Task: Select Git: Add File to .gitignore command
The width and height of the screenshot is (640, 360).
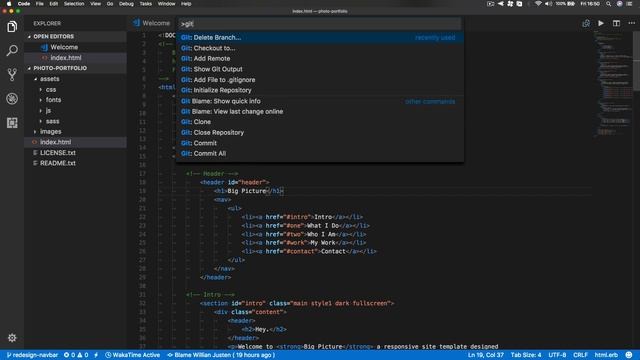Action: click(x=320, y=80)
